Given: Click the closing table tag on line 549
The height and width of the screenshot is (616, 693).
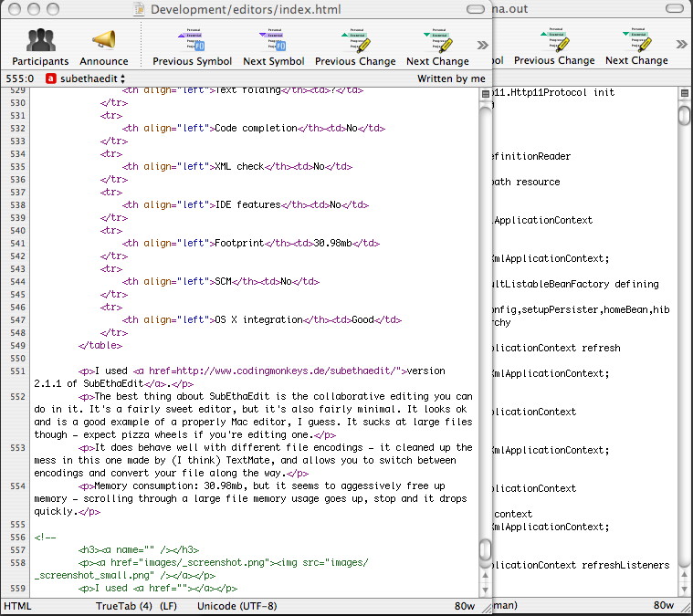Looking at the screenshot, I should [100, 345].
